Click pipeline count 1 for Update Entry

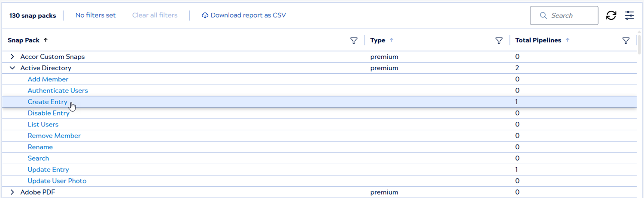(x=516, y=170)
